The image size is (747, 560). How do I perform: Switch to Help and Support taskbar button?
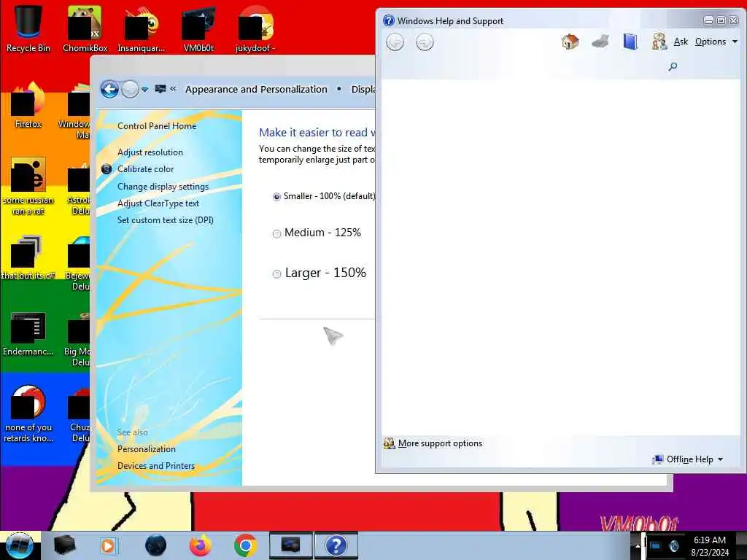(336, 545)
